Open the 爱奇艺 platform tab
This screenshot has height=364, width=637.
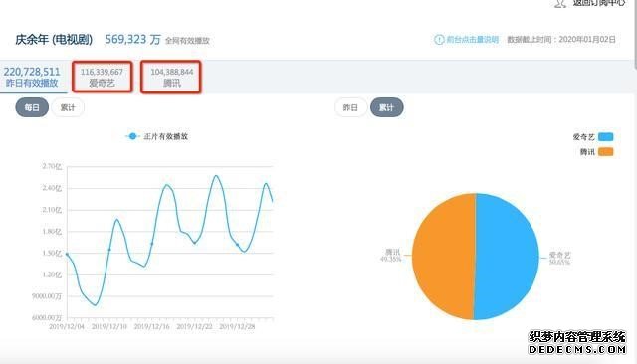[102, 77]
